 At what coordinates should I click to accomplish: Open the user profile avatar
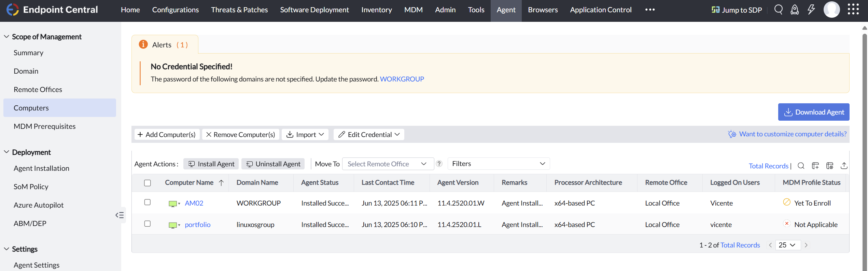pos(831,10)
